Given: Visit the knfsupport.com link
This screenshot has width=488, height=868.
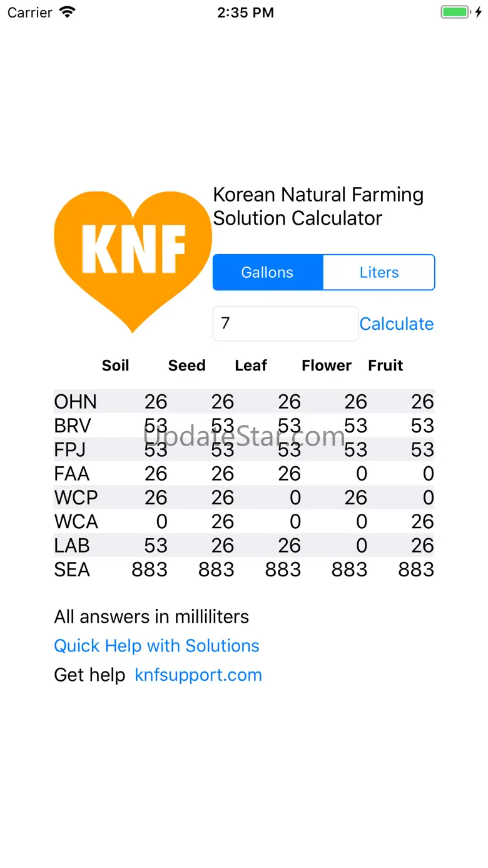Looking at the screenshot, I should pyautogui.click(x=198, y=675).
